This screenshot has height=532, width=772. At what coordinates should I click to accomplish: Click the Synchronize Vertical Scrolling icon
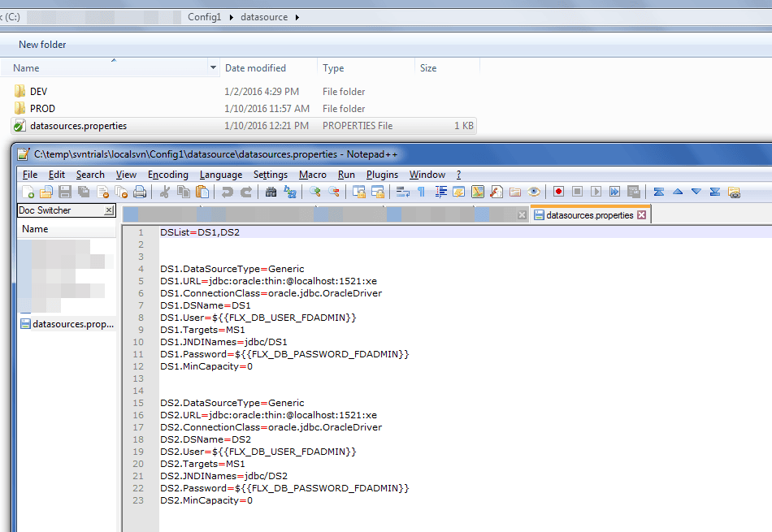point(359,192)
